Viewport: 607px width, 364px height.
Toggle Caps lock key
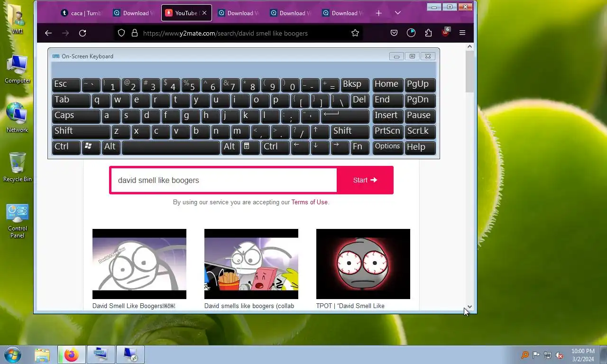pyautogui.click(x=76, y=116)
